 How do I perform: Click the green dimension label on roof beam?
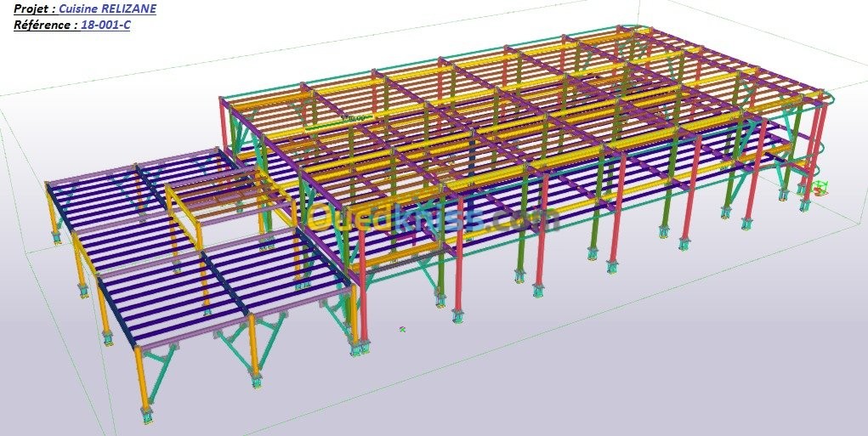tap(353, 118)
